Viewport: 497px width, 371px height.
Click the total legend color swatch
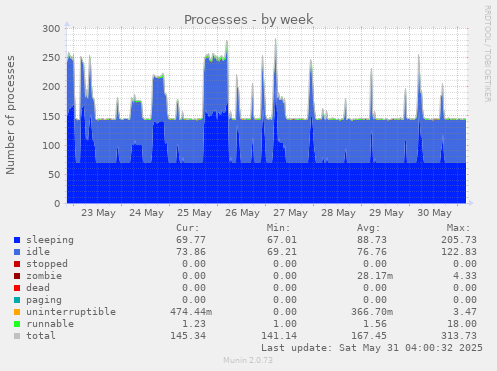click(17, 336)
